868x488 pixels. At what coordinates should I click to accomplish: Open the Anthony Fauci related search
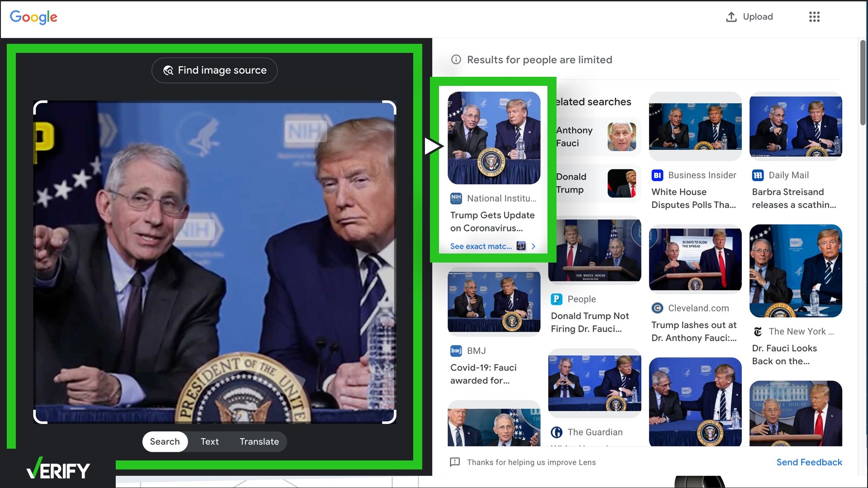[597, 136]
